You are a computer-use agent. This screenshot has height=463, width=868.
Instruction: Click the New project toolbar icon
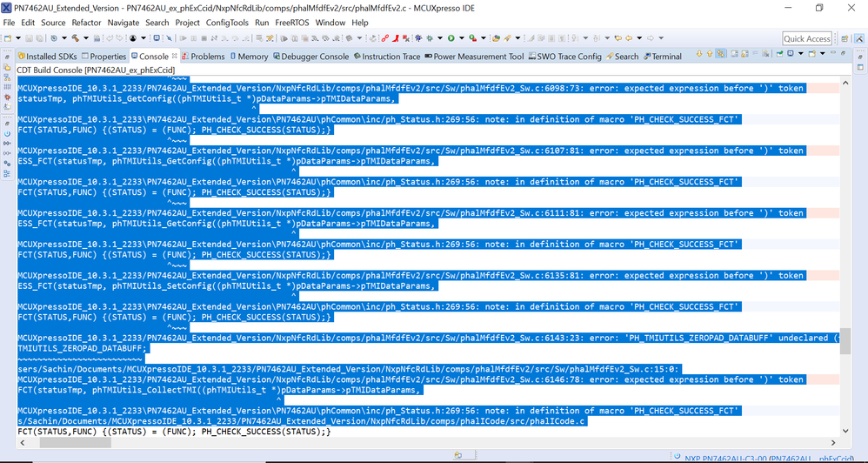(x=8, y=38)
